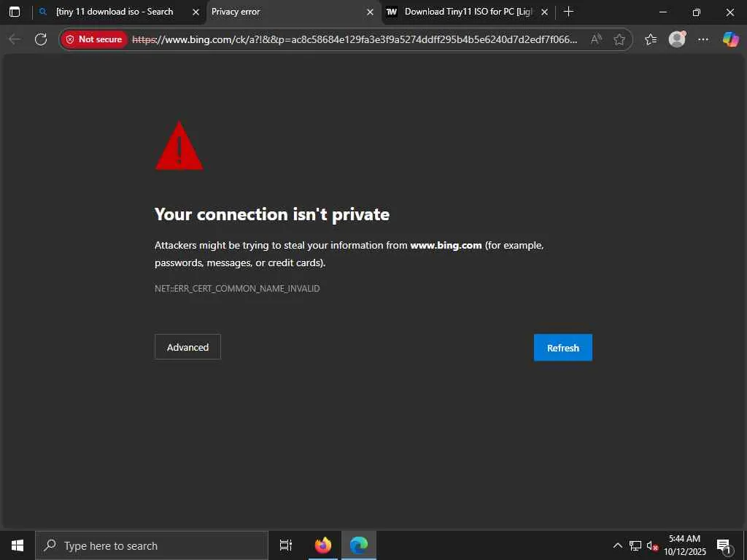Open Settings and more ellipsis menu

coord(703,39)
